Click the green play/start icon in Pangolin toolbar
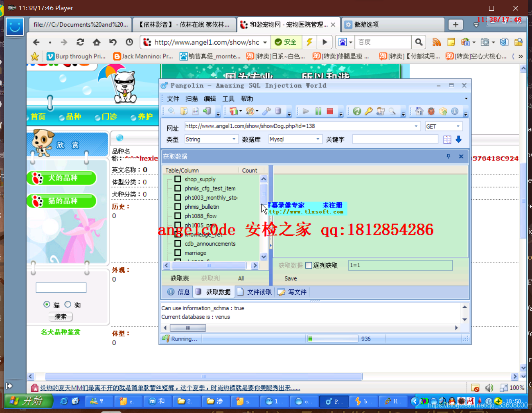The width and height of the screenshot is (532, 413). pyautogui.click(x=306, y=111)
